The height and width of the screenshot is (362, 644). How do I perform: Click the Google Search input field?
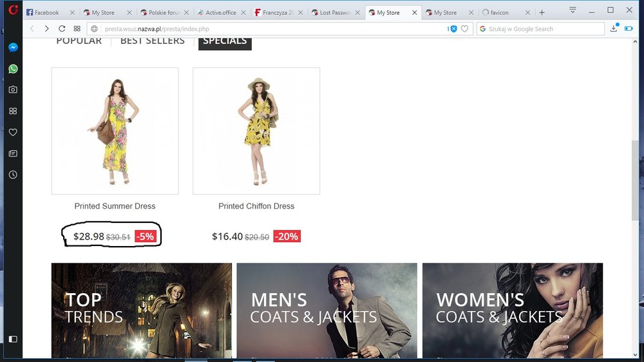click(540, 29)
